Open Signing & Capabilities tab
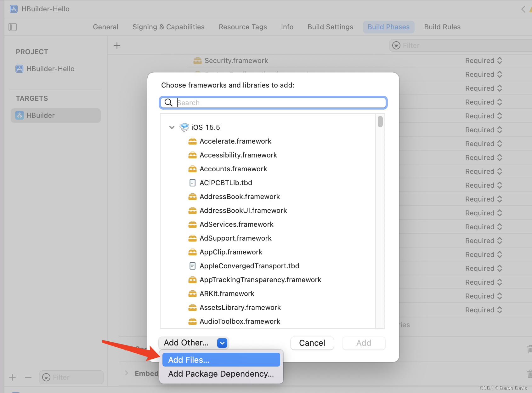Image resolution: width=532 pixels, height=393 pixels. point(168,27)
